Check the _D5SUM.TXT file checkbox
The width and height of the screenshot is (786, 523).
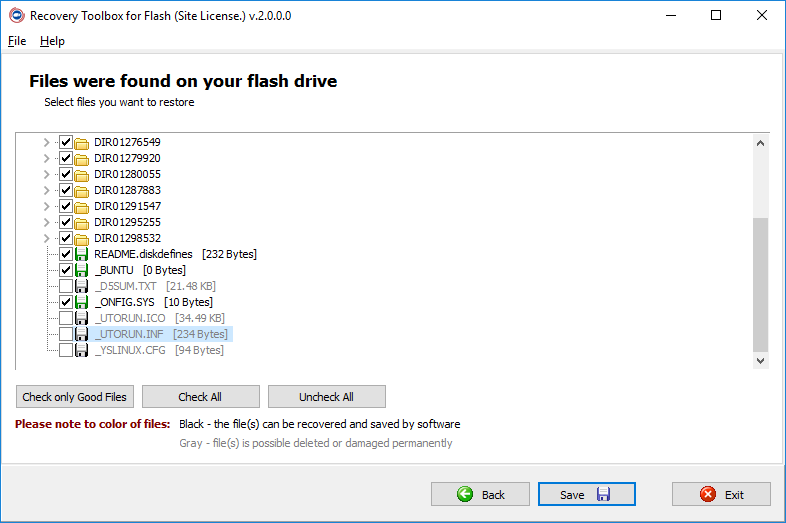point(66,286)
